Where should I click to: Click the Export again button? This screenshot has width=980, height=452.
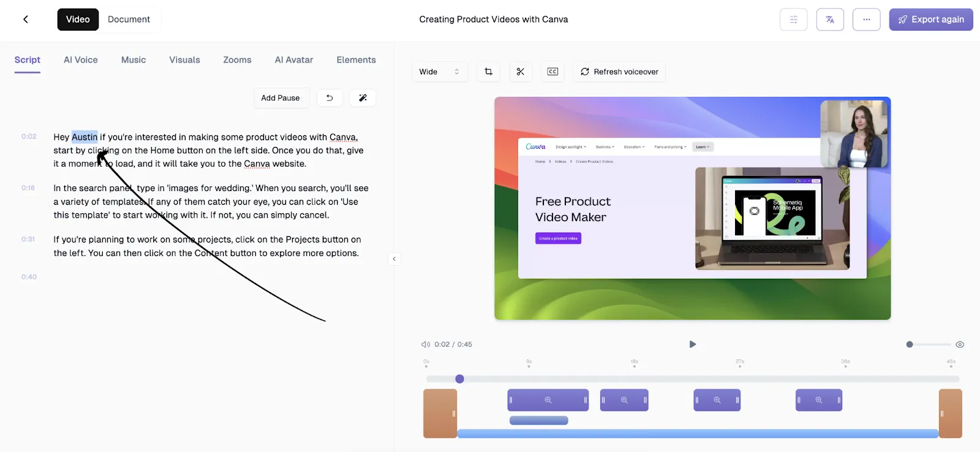(931, 20)
